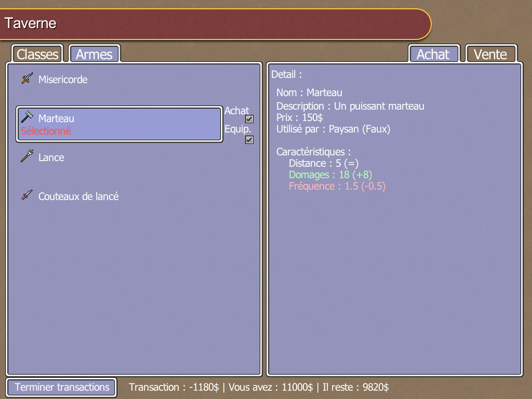532x399 pixels.
Task: Switch to the Classes tab
Action: pos(37,54)
